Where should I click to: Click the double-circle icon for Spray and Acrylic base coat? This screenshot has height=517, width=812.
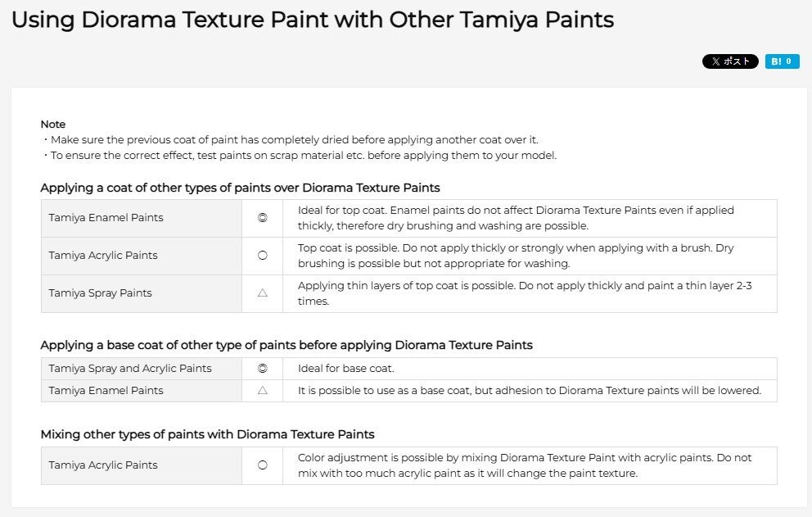[263, 368]
